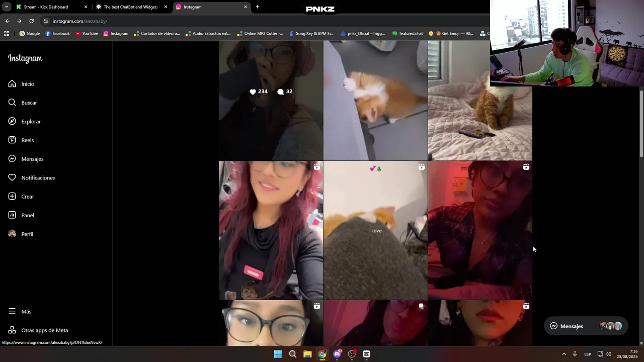
Task: Open Buscar search in sidebar
Action: [23, 103]
